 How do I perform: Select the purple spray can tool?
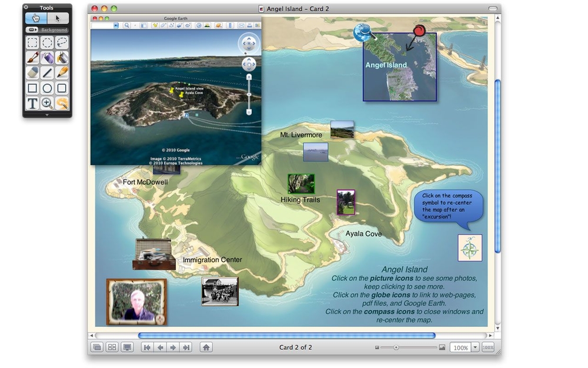pos(47,58)
